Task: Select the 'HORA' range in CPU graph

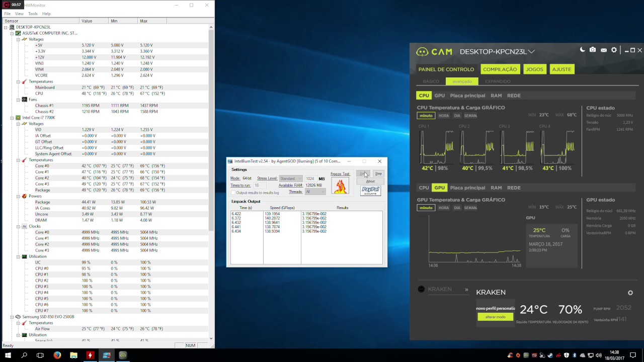Action: 443,116
